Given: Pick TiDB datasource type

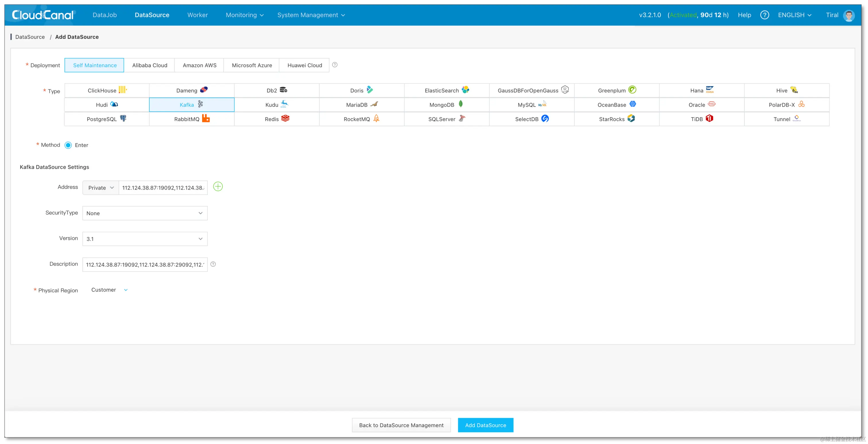Looking at the screenshot, I should coord(702,119).
